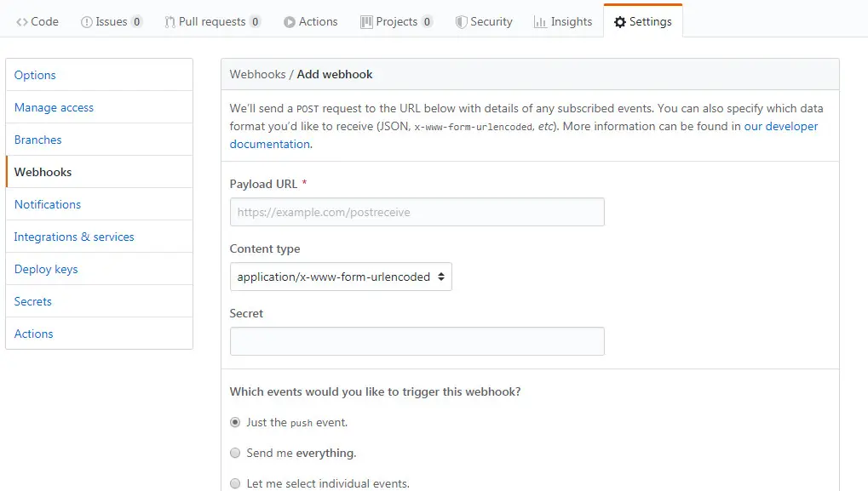This screenshot has height=491, width=868.
Task: Go to Manage access settings
Action: pyautogui.click(x=54, y=107)
